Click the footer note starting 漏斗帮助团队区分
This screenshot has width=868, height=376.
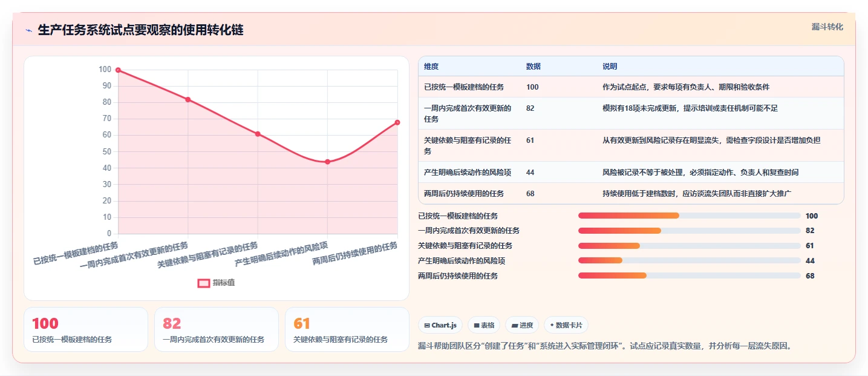(x=605, y=346)
